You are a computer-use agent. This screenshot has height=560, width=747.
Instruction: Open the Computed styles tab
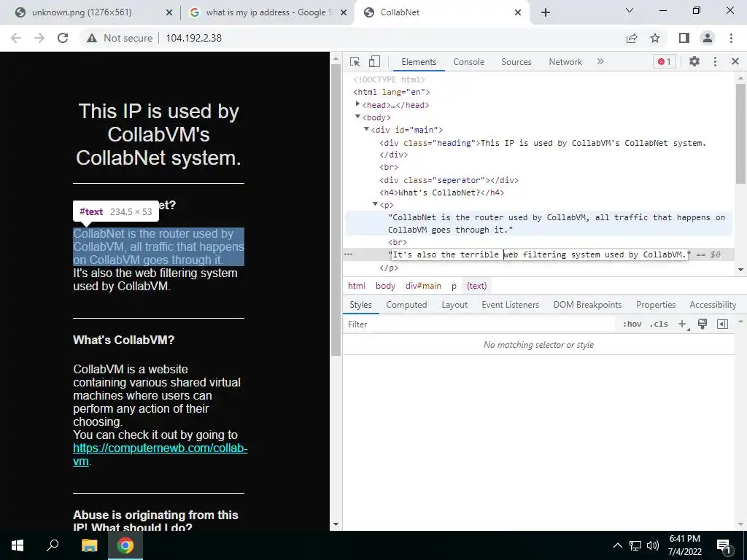coord(406,305)
